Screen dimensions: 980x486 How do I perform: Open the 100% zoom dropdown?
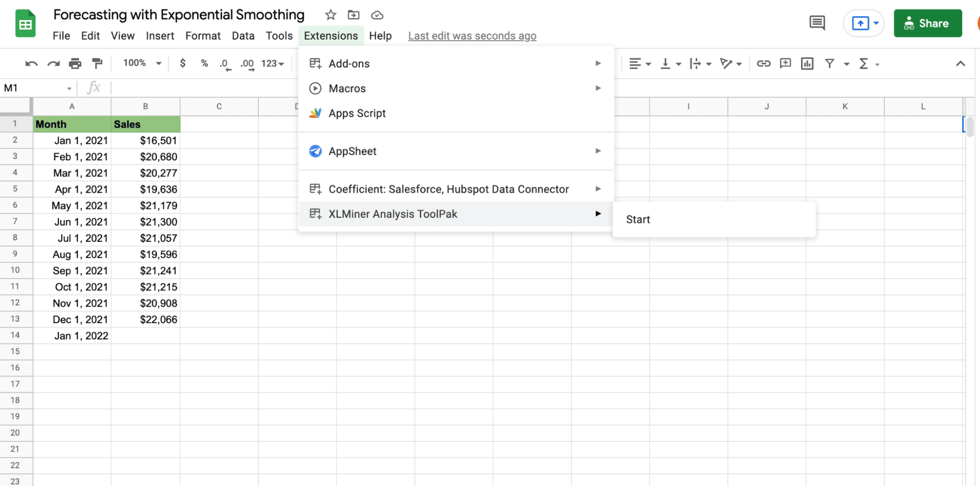click(142, 63)
